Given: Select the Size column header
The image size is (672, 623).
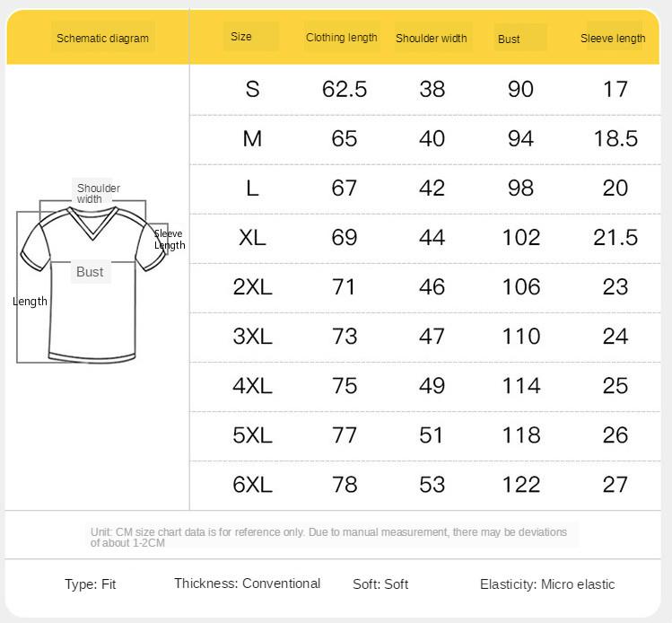Looking at the screenshot, I should tap(241, 37).
